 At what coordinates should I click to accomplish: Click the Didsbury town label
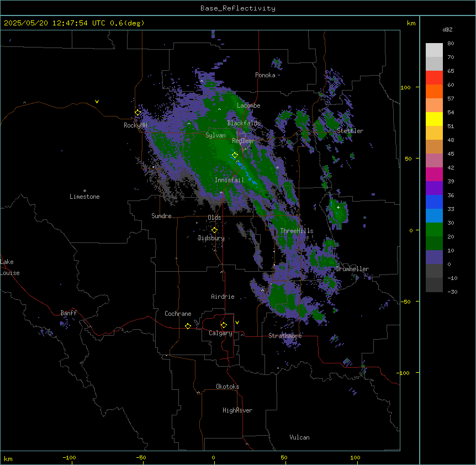tap(211, 238)
